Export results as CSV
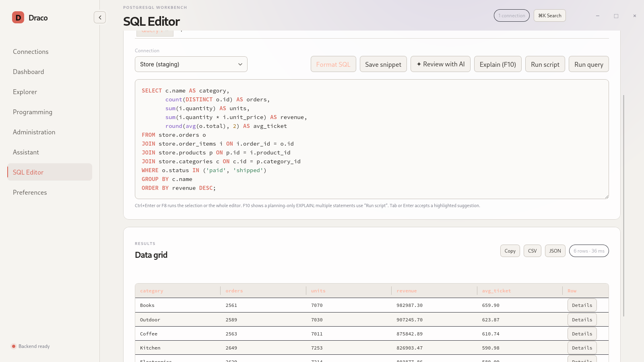Screen dimensions: 644x362 point(532,251)
